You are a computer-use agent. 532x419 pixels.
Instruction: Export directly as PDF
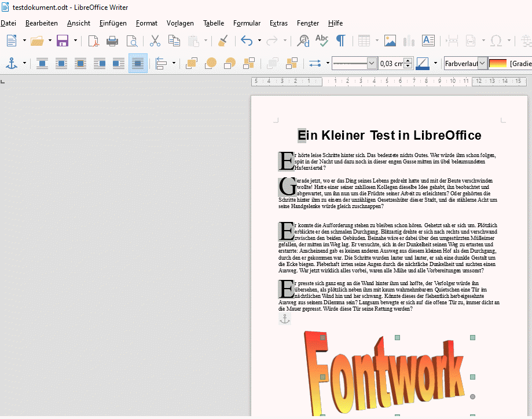[93, 41]
